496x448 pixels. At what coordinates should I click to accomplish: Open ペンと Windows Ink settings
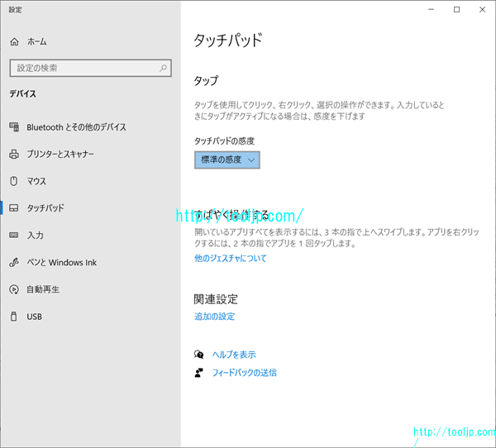tap(62, 262)
